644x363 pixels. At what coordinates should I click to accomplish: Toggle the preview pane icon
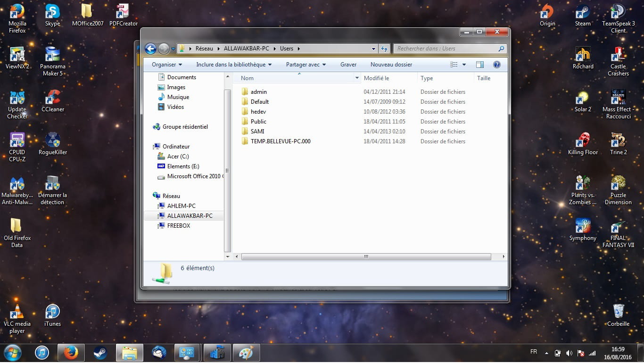pyautogui.click(x=480, y=65)
